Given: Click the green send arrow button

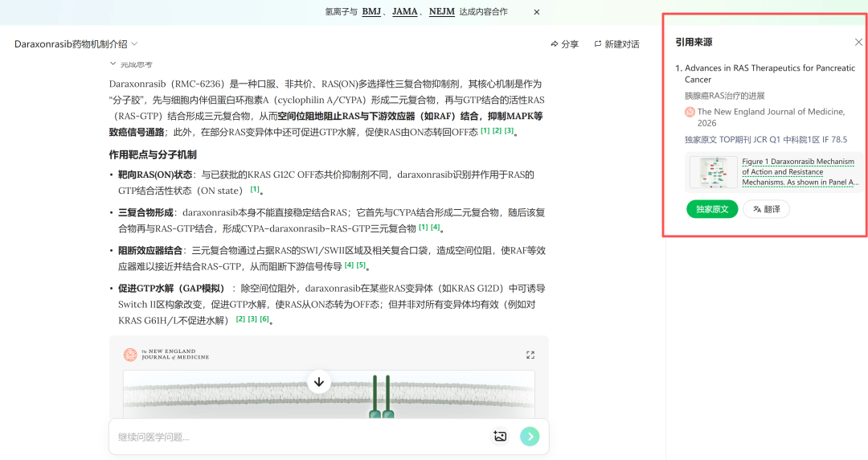Looking at the screenshot, I should click(x=530, y=437).
